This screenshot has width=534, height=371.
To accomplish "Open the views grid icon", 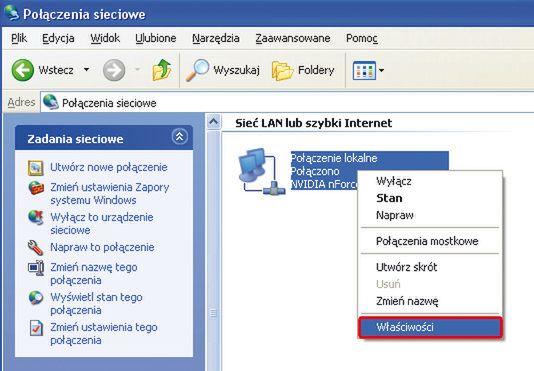I will point(364,70).
